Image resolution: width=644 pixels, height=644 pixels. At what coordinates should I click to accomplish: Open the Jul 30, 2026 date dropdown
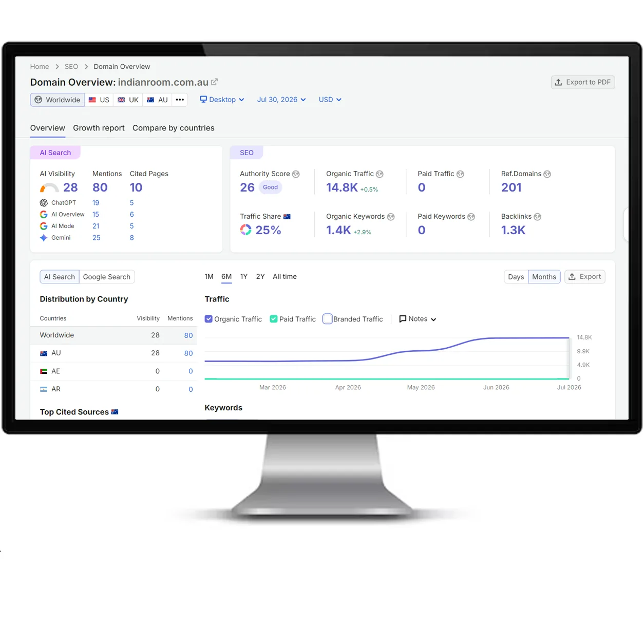point(281,100)
